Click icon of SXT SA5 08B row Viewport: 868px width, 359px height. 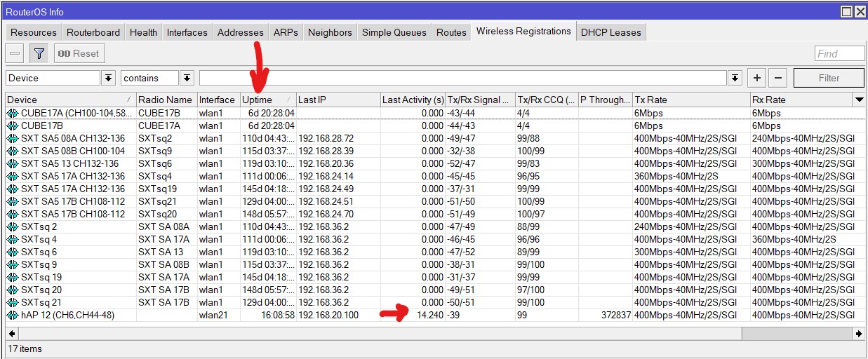[13, 151]
